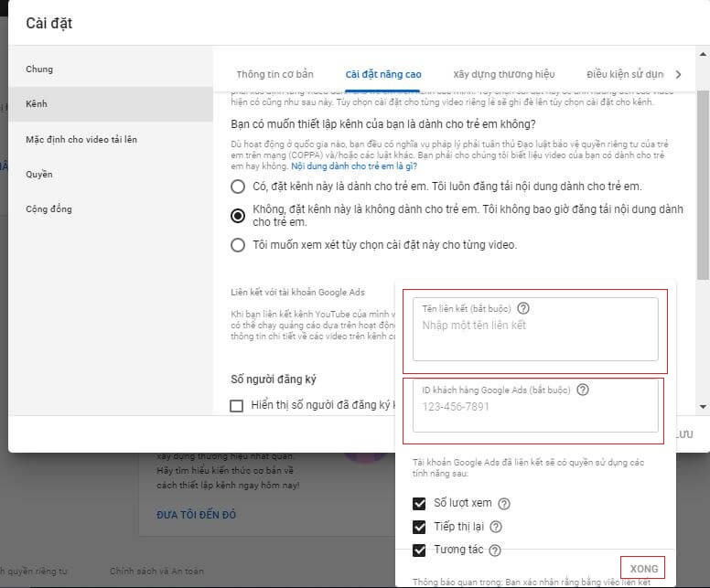
Task: Click help icon next to Tương tác
Action: (x=495, y=551)
